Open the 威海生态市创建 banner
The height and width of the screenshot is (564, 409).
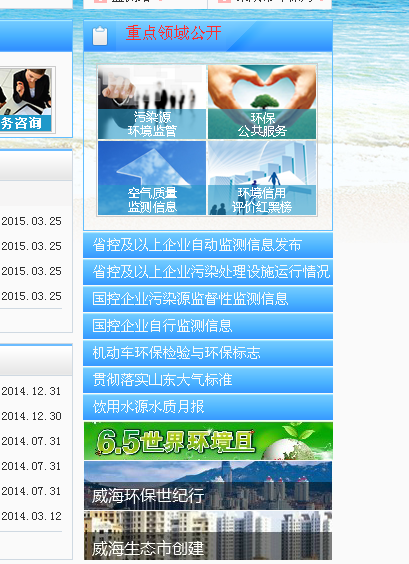[208, 536]
